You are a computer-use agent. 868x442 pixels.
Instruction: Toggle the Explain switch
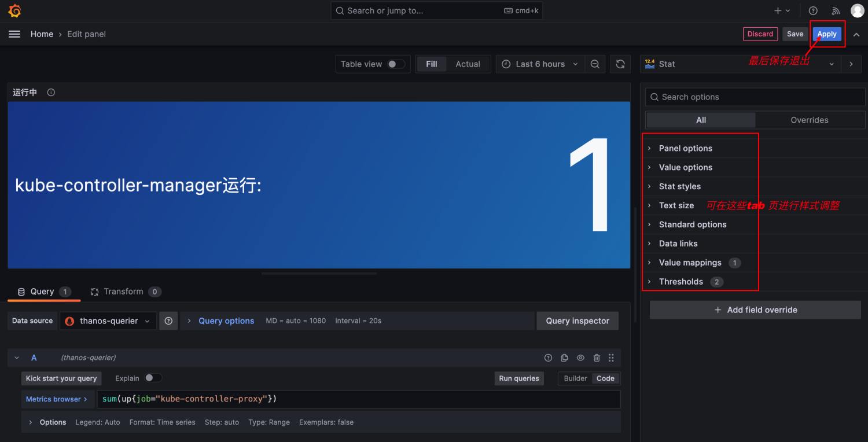(153, 378)
